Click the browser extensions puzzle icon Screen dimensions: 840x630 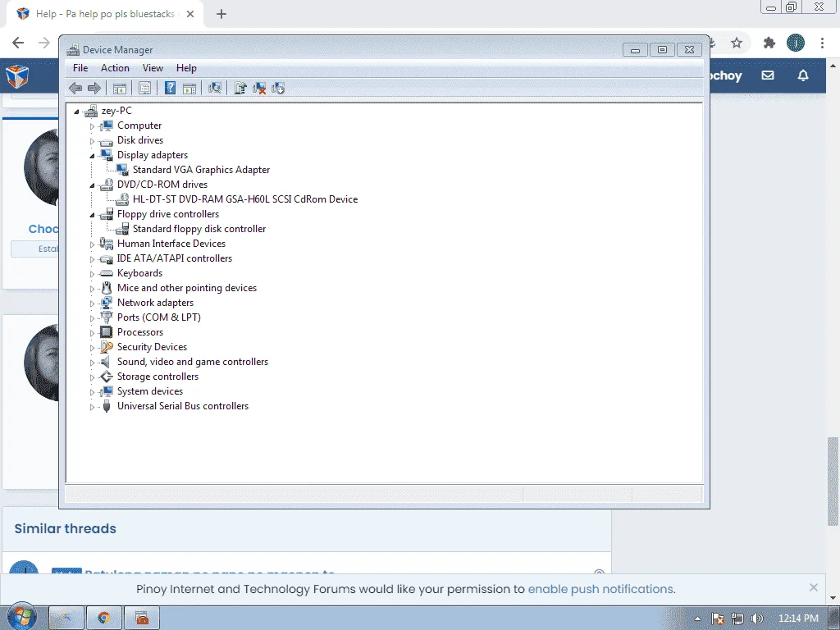point(769,43)
